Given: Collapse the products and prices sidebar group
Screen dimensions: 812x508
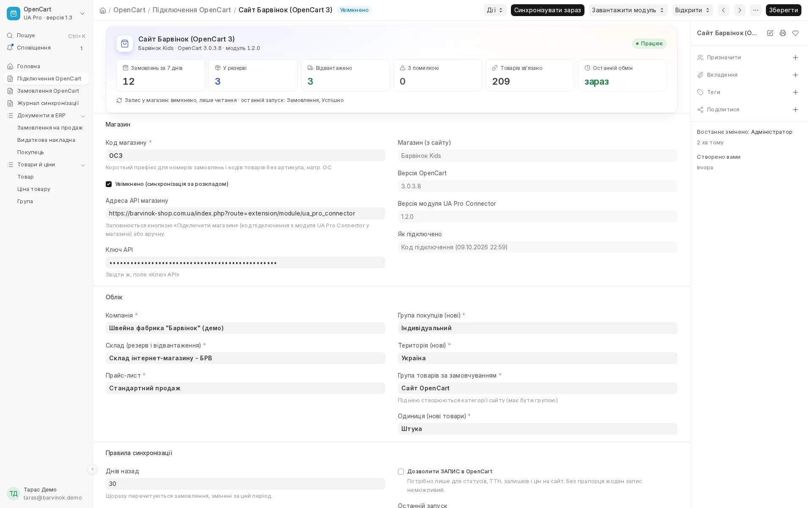Looking at the screenshot, I should [x=83, y=165].
